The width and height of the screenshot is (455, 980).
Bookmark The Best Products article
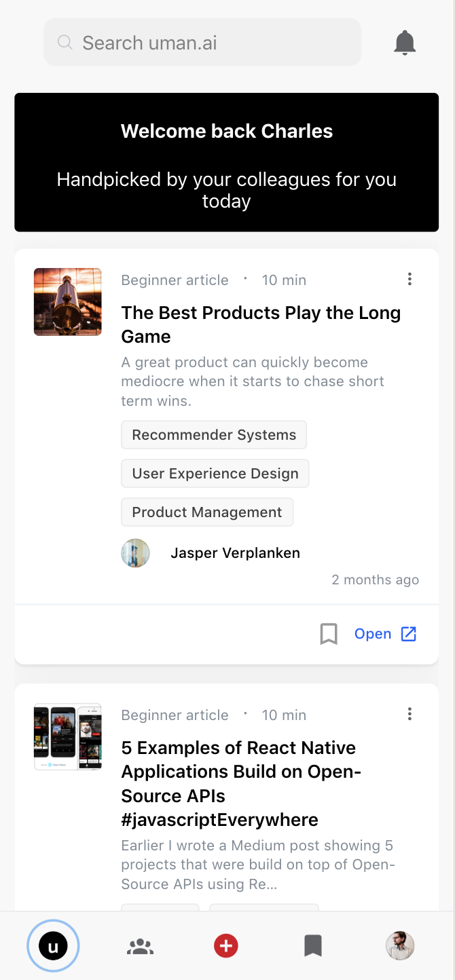pos(329,634)
